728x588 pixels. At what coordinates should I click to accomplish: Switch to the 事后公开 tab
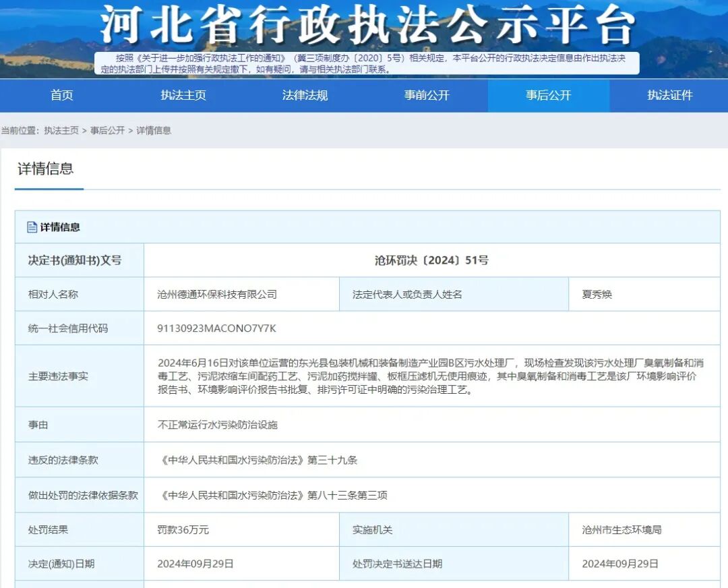pyautogui.click(x=548, y=95)
